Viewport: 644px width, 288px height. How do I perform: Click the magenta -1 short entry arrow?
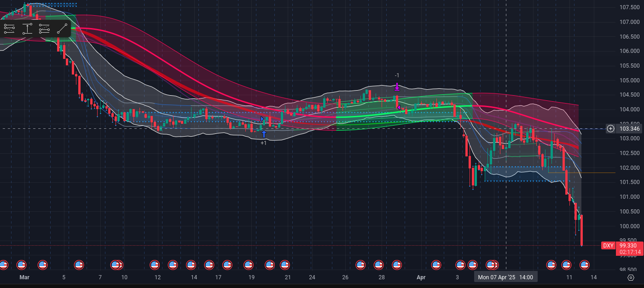[397, 86]
